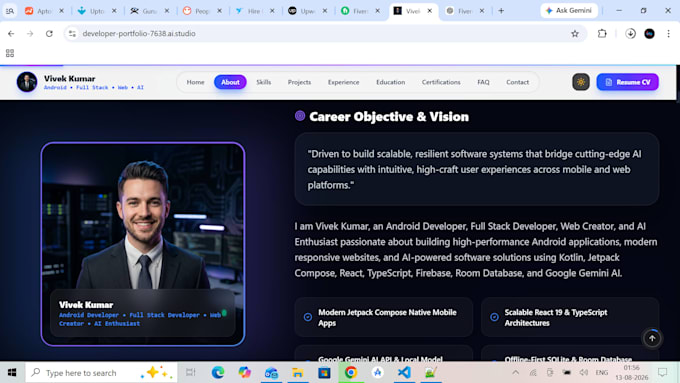This screenshot has width=680, height=383.
Task: Open the apps grid icon in bookmarks bar
Action: tap(10, 53)
